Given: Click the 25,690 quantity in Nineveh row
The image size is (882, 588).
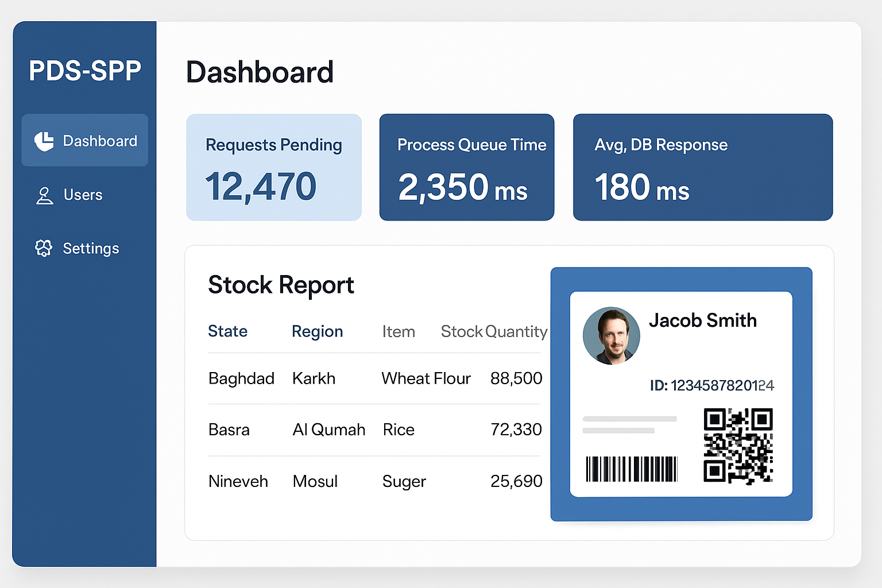Looking at the screenshot, I should point(516,481).
